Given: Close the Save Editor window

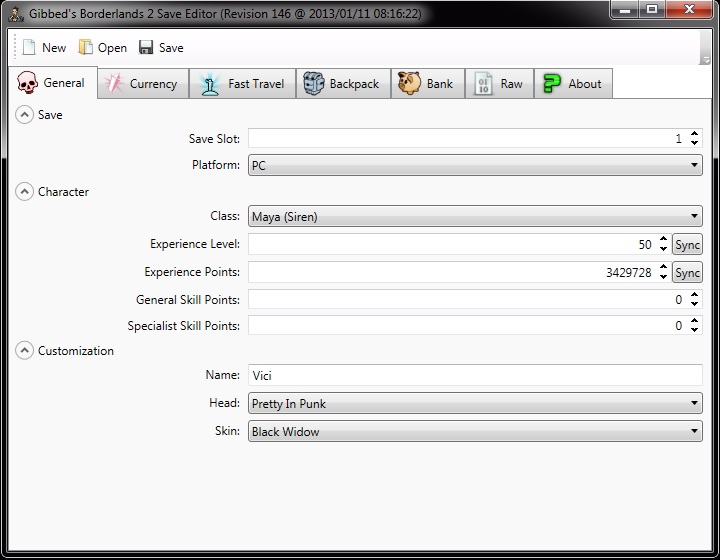Looking at the screenshot, I should [x=689, y=10].
